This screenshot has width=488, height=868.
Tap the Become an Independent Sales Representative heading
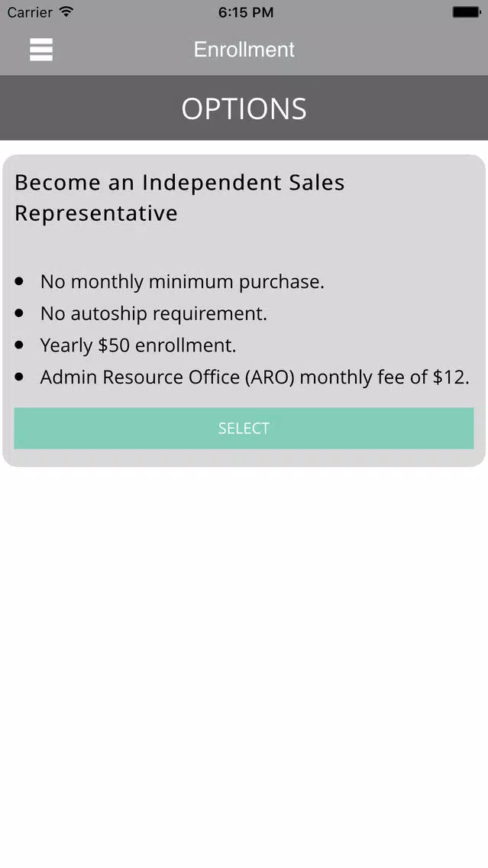point(179,198)
